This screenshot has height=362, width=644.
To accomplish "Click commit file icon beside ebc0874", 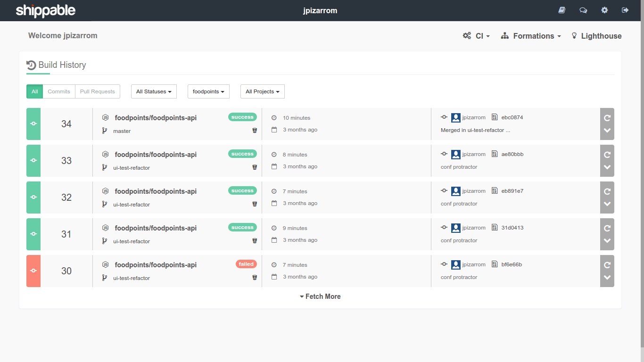I will (495, 117).
